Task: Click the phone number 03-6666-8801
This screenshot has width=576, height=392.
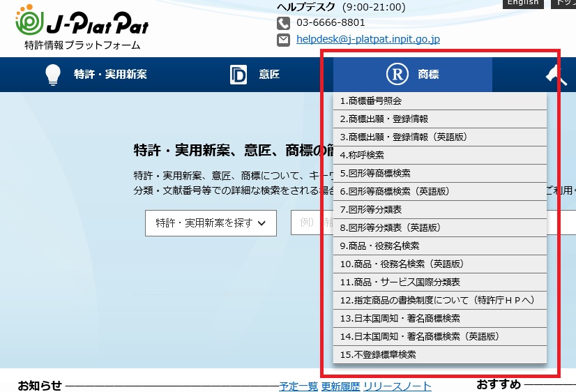Action: tap(331, 23)
